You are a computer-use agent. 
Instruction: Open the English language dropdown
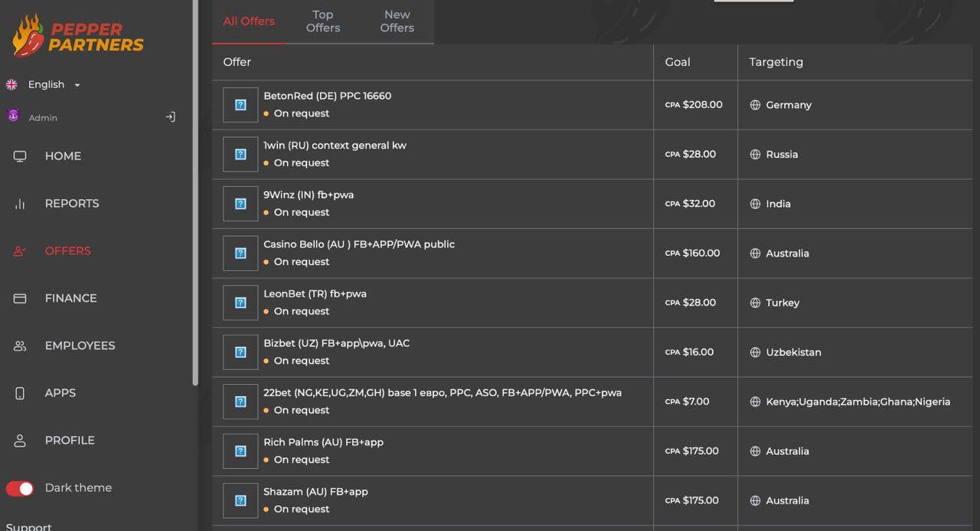(x=54, y=85)
